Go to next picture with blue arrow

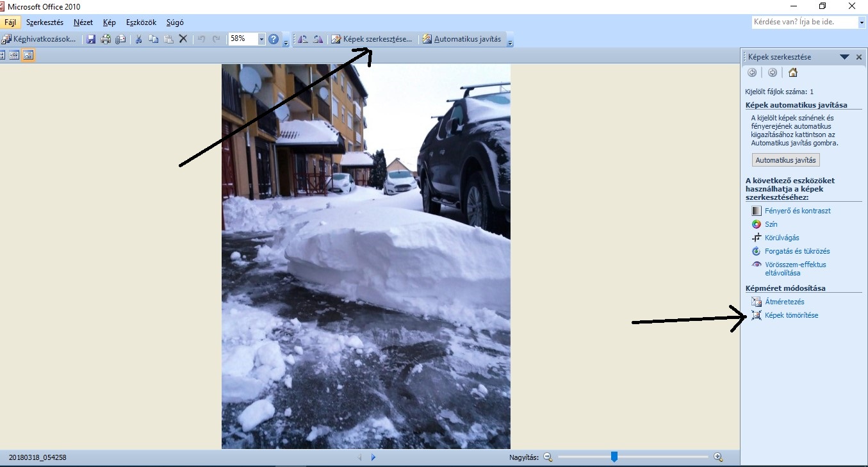point(373,457)
